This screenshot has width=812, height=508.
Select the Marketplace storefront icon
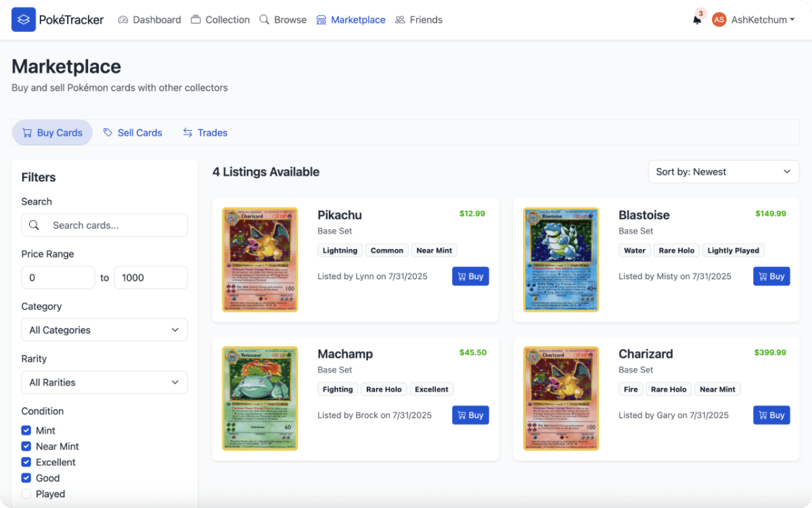pyautogui.click(x=321, y=20)
